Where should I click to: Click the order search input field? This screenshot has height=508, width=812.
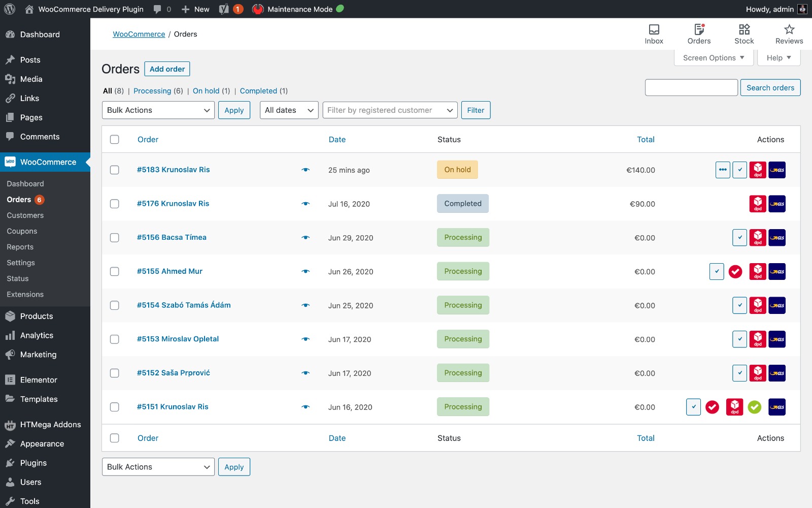pos(691,87)
